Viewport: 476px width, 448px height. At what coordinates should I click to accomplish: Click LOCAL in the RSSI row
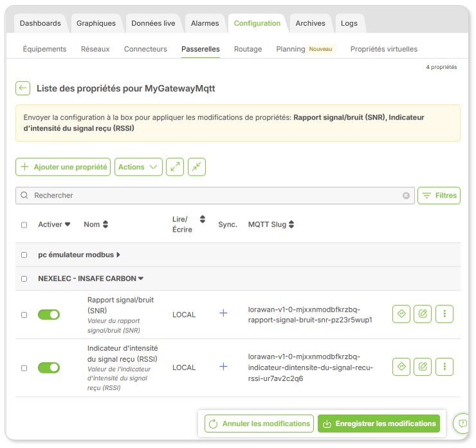point(184,368)
